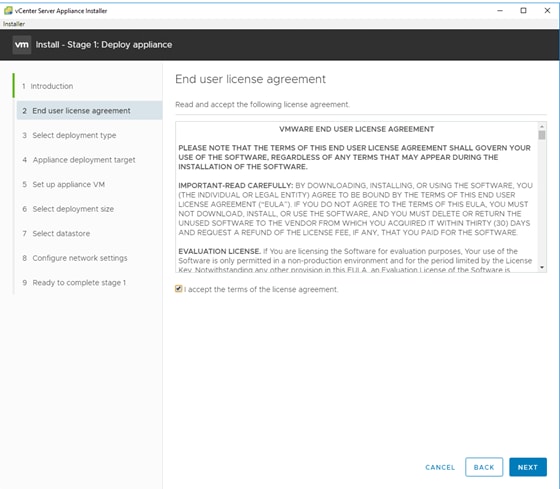Screen dimensions: 560x489
Task: Click the license agreement scrollbar thumb
Action: pos(542,135)
